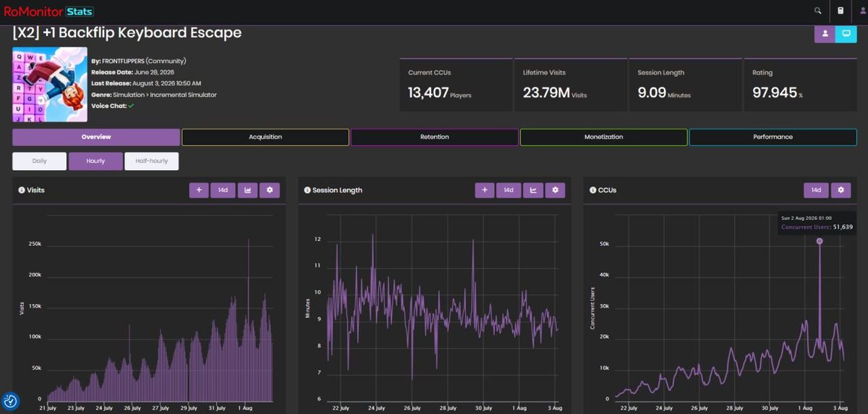Click the plus button on the Visits chart
This screenshot has width=868, height=414.
[199, 190]
